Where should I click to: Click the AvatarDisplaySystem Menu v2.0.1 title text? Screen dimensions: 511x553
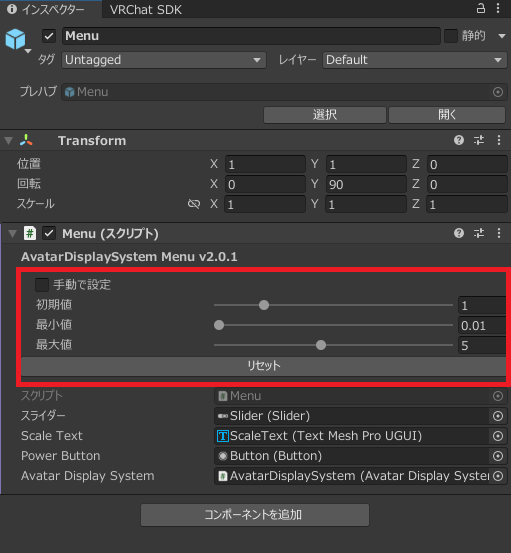129,257
